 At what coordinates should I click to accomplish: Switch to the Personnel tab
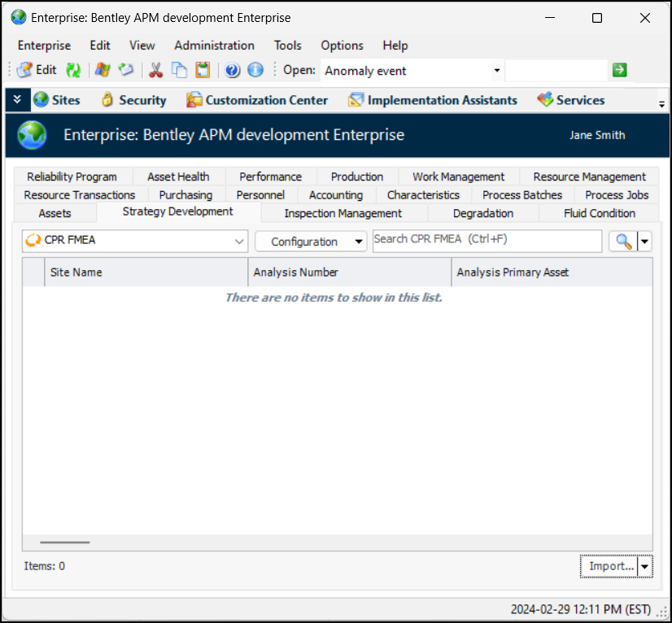click(x=260, y=195)
